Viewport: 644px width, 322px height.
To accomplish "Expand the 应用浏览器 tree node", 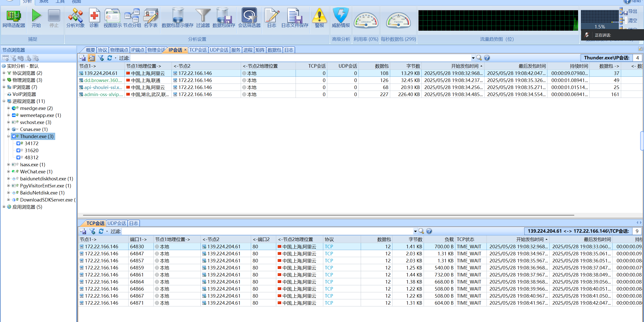I will click(x=4, y=207).
